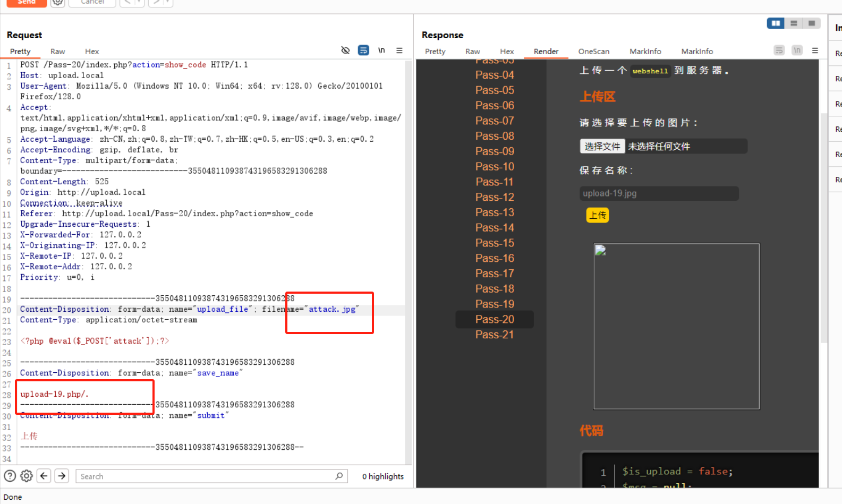Open the previous-history dropdown arrow
This screenshot has width=842, height=504.
139,2
